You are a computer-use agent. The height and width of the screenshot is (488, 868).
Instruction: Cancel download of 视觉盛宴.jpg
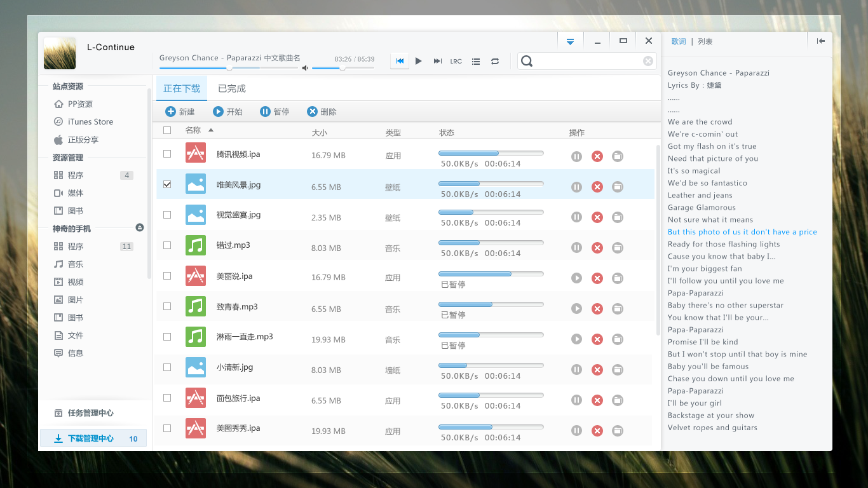pos(597,217)
